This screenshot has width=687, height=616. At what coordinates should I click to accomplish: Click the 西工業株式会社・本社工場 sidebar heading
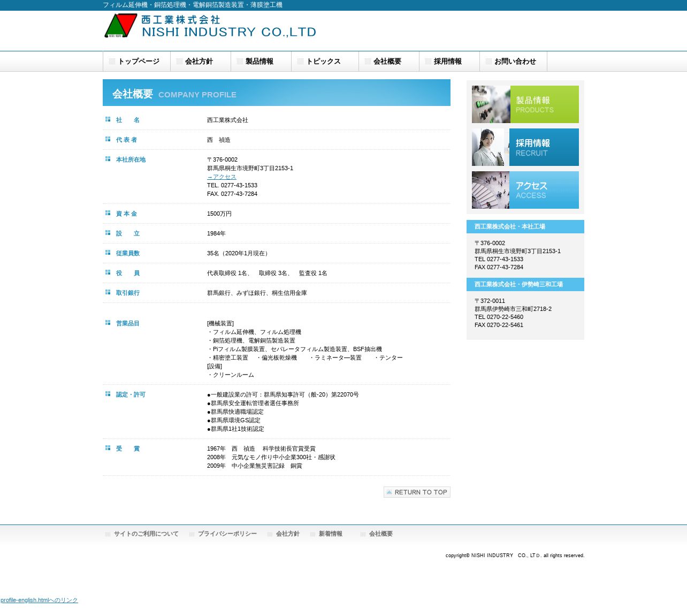pyautogui.click(x=525, y=226)
